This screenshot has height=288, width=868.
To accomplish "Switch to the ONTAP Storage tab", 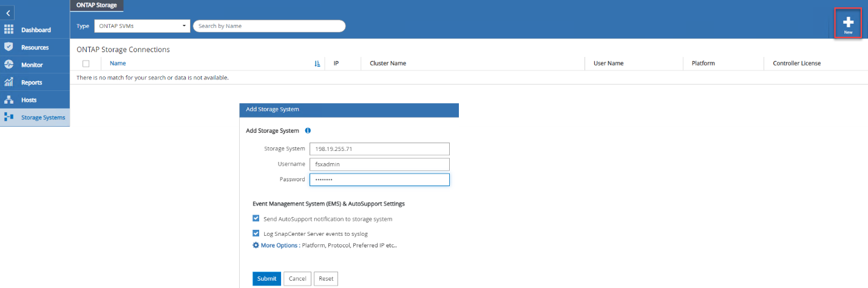I will (x=97, y=5).
